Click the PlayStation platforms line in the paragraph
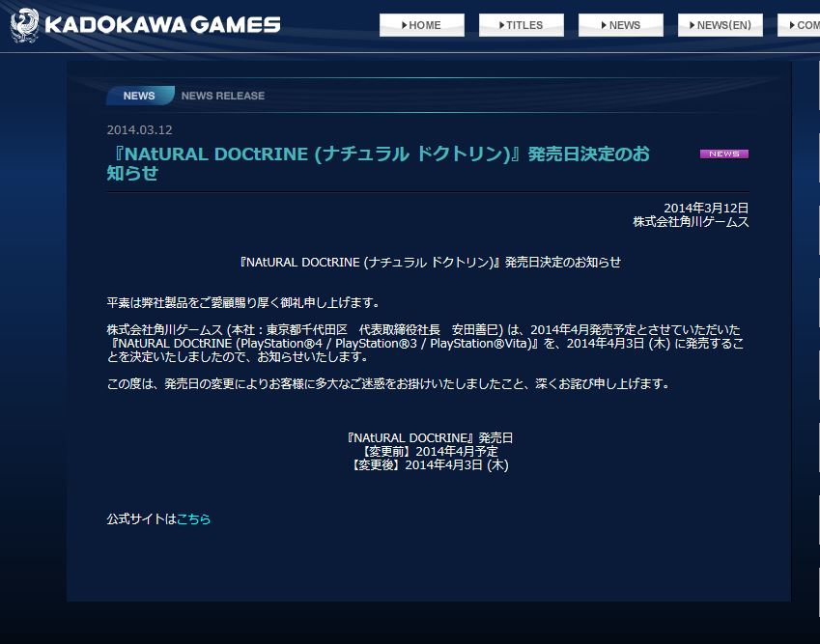This screenshot has height=644, width=820. (425, 344)
